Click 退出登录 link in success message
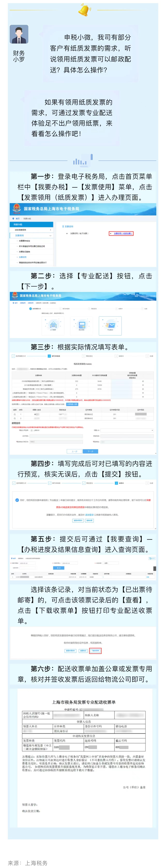 (x=89, y=515)
